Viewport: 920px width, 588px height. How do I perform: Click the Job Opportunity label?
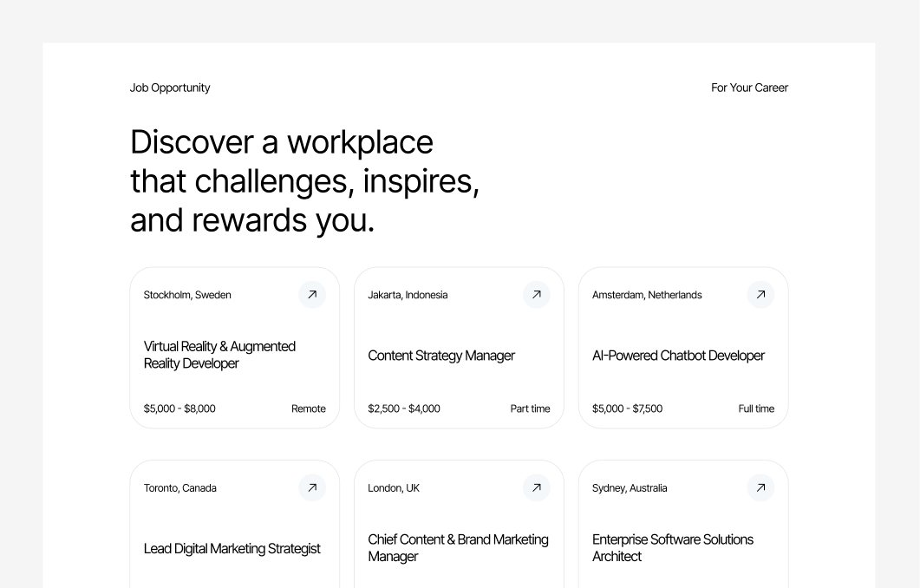click(170, 88)
